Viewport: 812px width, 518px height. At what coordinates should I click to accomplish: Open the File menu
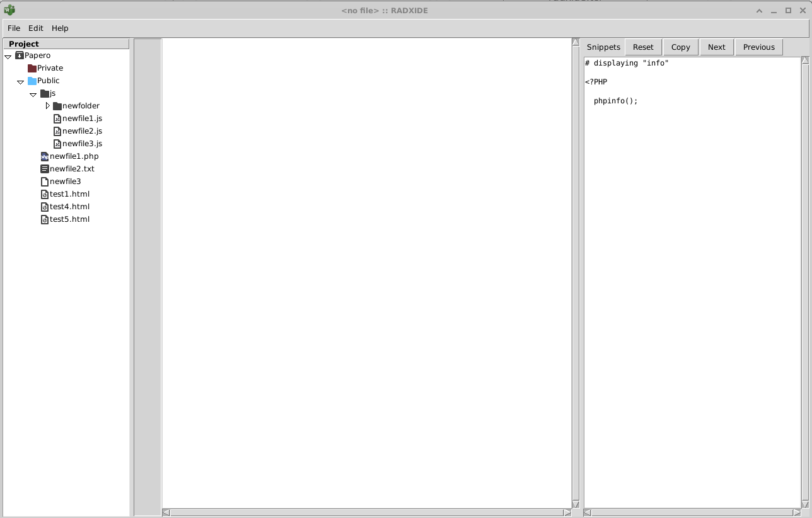coord(14,28)
